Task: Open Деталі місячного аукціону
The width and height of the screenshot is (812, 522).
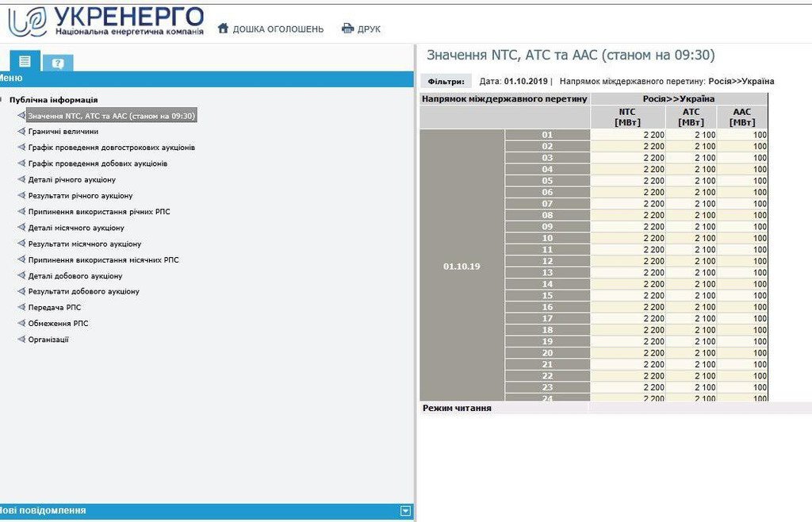Action: point(76,228)
